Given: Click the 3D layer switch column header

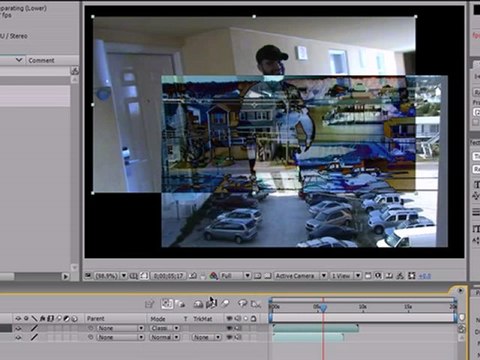Looking at the screenshot, I should [x=75, y=319].
